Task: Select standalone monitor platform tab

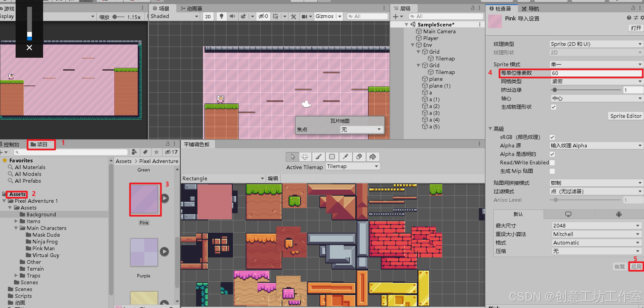Action: coord(568,214)
